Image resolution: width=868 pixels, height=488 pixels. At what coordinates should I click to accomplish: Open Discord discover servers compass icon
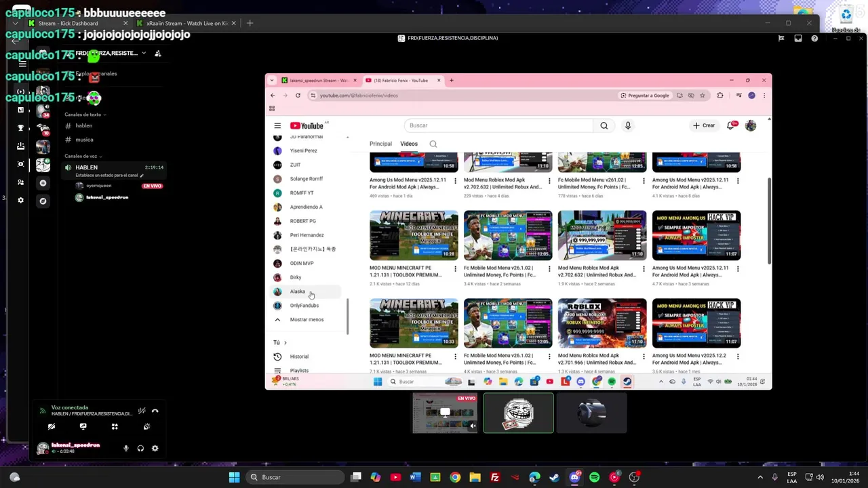pyautogui.click(x=43, y=201)
